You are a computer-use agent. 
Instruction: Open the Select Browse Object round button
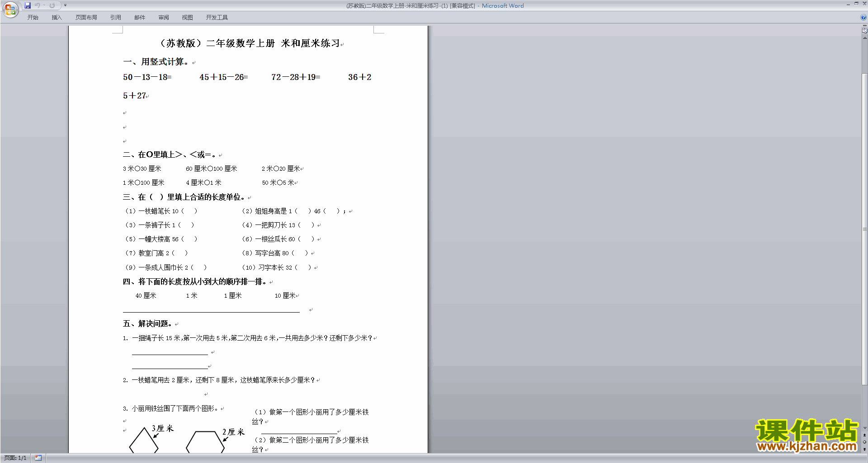(865, 442)
